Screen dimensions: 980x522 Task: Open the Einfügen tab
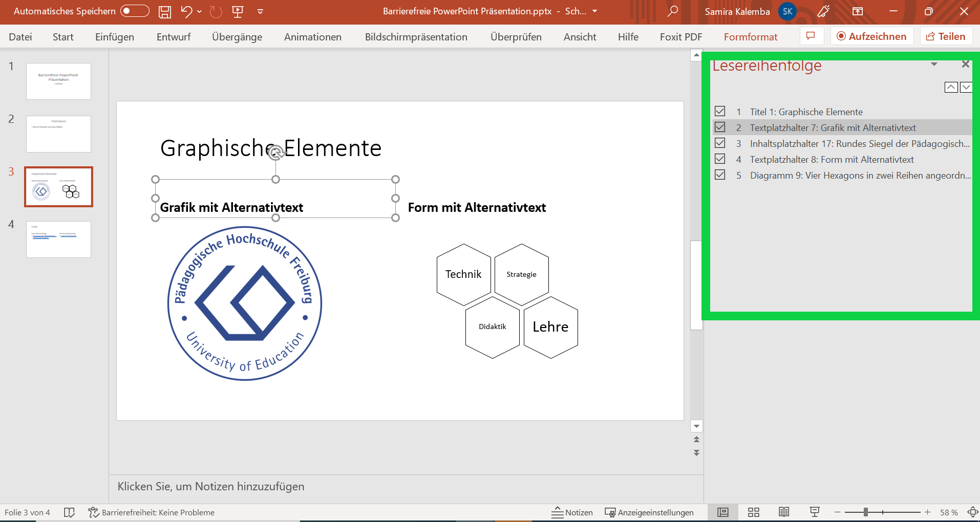(x=115, y=37)
